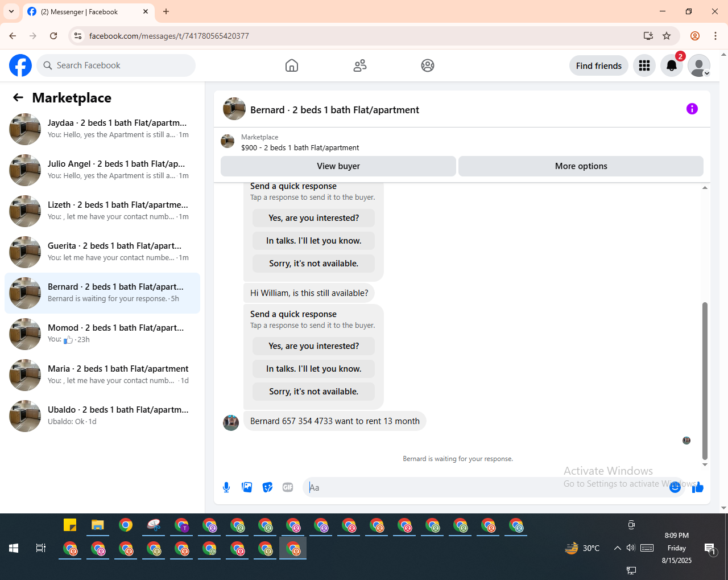Image resolution: width=728 pixels, height=580 pixels.
Task: Click the volume icon in system tray
Action: click(631, 548)
